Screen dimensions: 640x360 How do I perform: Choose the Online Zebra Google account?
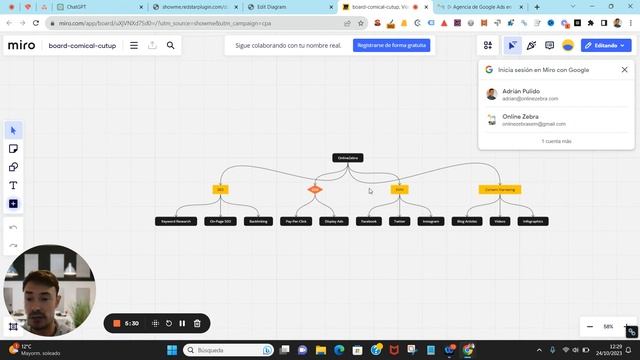click(556, 120)
